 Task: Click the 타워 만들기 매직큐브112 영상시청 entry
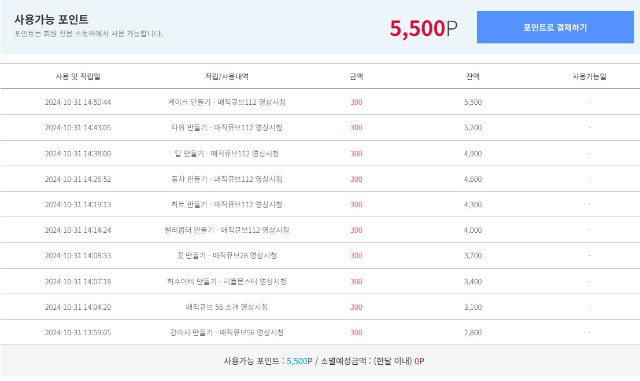(x=227, y=127)
